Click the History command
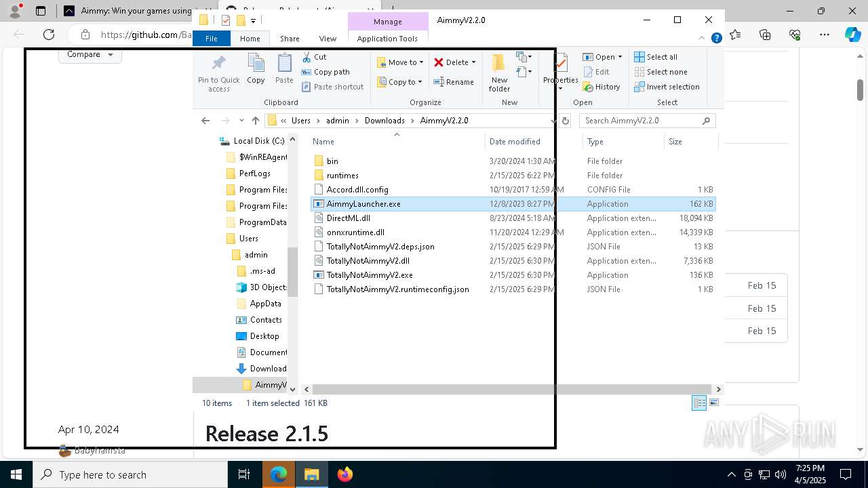The image size is (868, 488). coord(601,87)
